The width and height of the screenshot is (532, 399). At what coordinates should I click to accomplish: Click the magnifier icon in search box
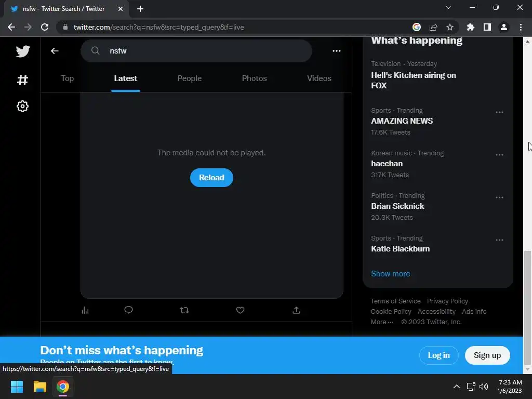coord(96,50)
